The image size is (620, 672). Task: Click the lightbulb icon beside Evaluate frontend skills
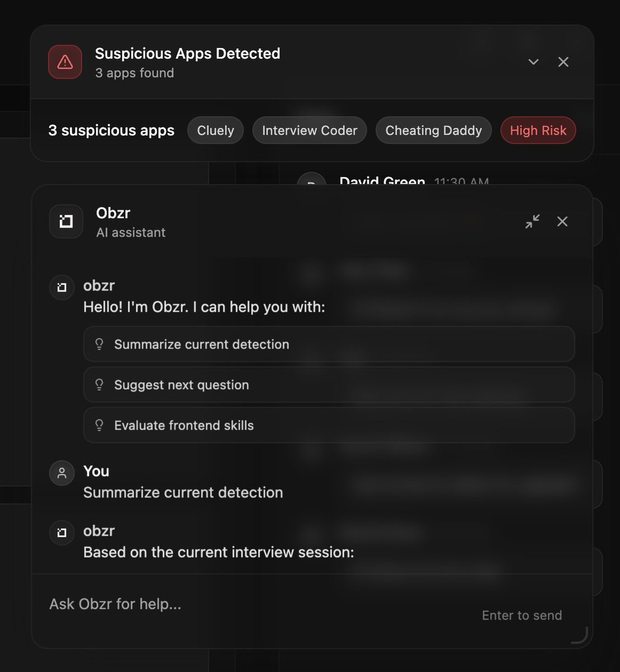pyautogui.click(x=99, y=425)
